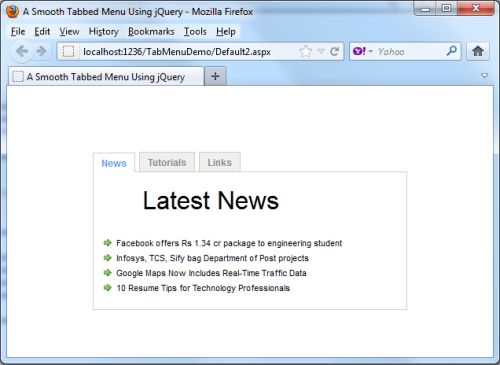
Task: Close the Firefox window
Action: coord(475,8)
